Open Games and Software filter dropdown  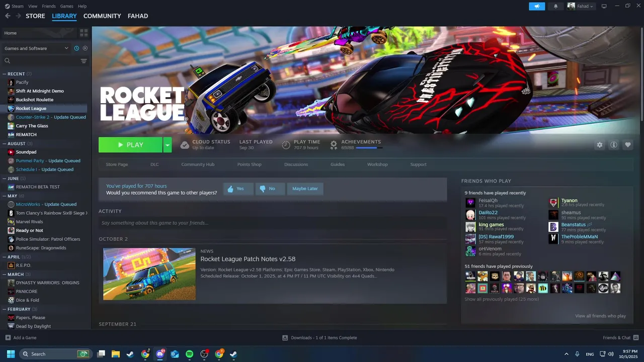click(36, 48)
